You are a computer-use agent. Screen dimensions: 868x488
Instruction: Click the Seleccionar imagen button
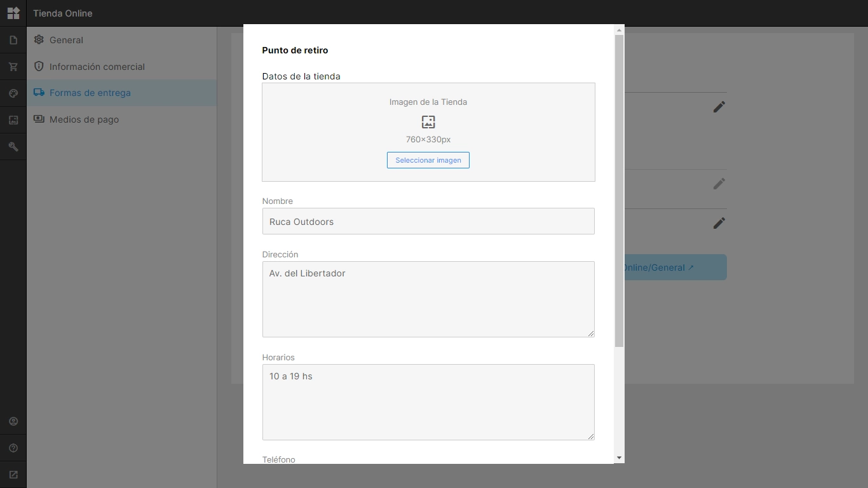click(x=428, y=160)
